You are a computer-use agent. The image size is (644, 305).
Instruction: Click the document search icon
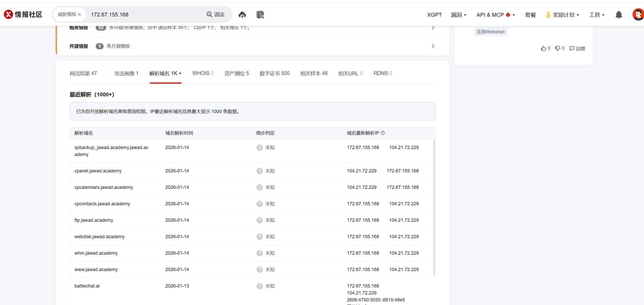[260, 15]
